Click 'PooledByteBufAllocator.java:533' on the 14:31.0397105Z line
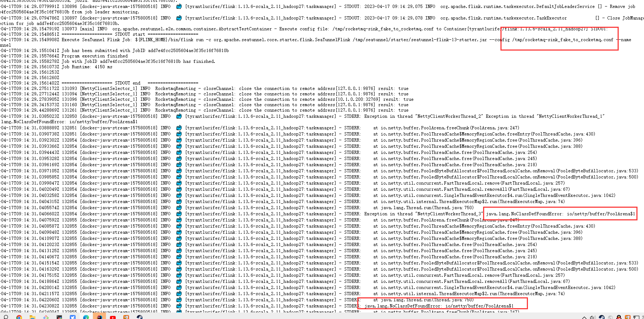The image size is (644, 319). click(x=597, y=171)
